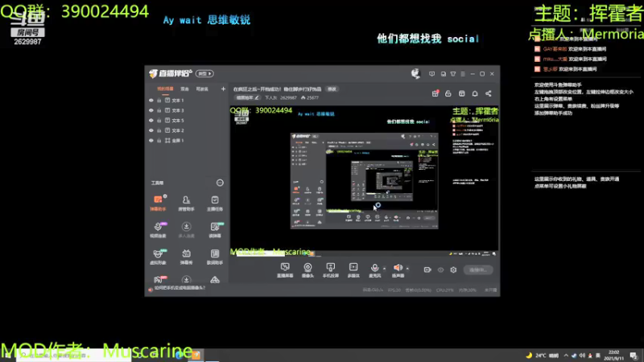This screenshot has height=362, width=644.
Task: Add a 多媒体 multimedia source
Action: (x=353, y=270)
